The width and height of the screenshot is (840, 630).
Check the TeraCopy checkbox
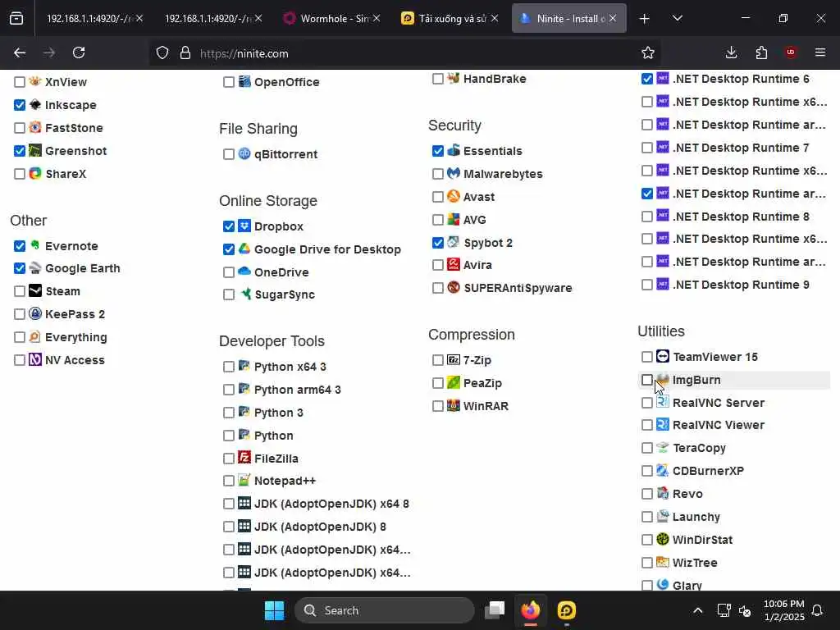(x=647, y=448)
